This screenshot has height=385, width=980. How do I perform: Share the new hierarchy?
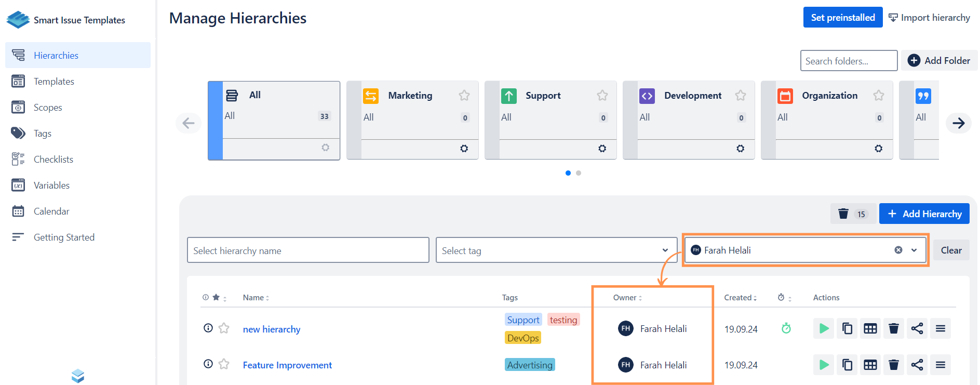pyautogui.click(x=917, y=328)
